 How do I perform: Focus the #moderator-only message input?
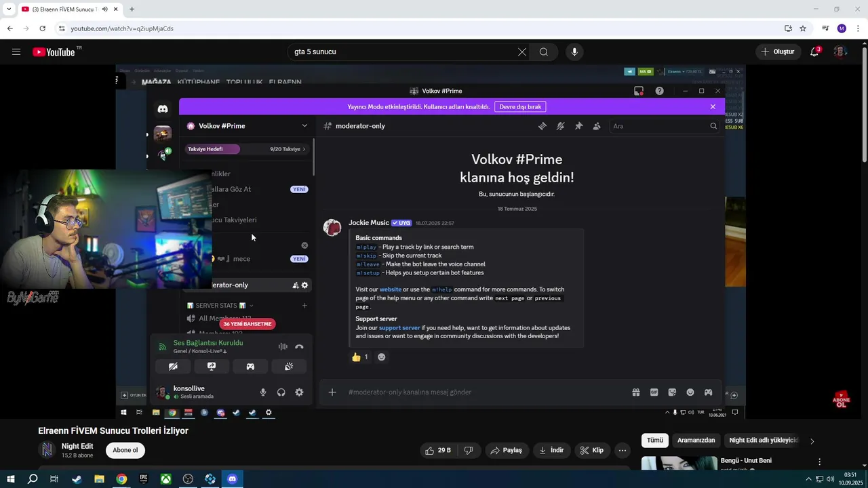coord(485,392)
